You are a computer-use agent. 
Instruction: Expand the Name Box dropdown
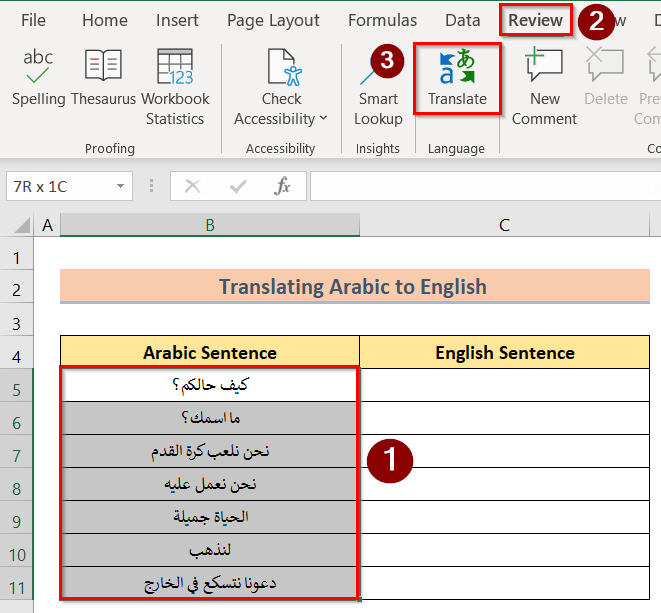121,186
